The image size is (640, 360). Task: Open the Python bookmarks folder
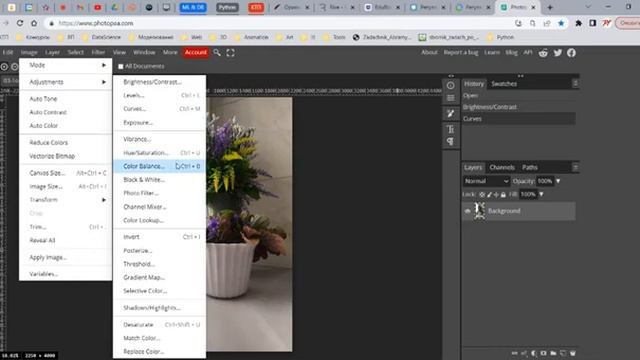click(500, 37)
